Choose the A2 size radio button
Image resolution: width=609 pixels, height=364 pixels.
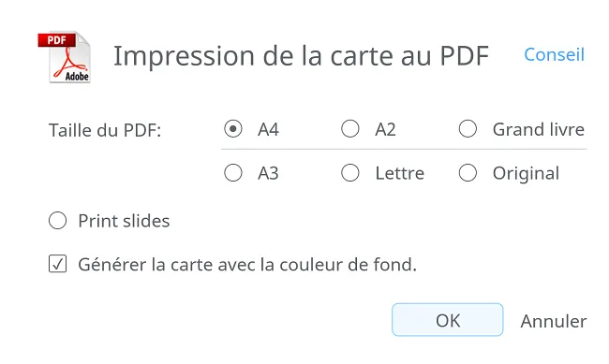350,129
